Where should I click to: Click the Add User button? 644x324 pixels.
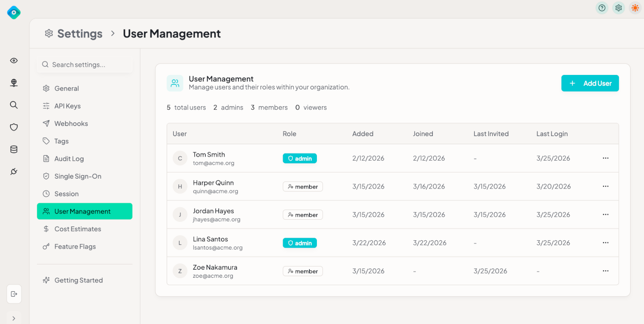click(590, 83)
